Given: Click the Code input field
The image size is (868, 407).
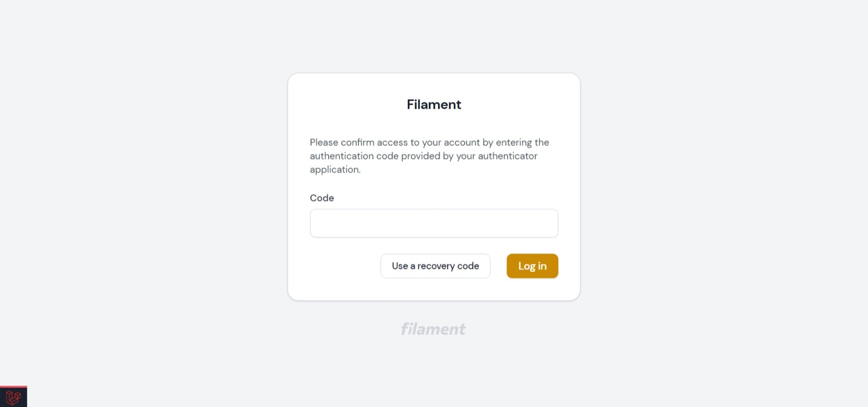Looking at the screenshot, I should coord(433,223).
